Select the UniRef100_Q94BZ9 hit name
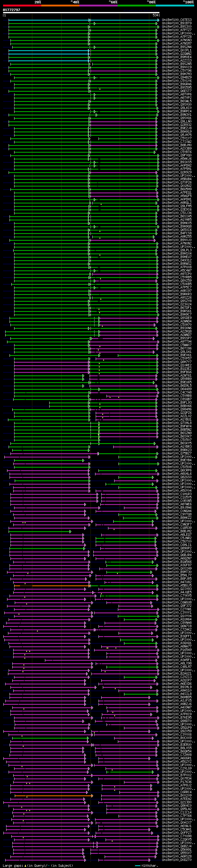The image size is (197, 868). click(x=176, y=78)
